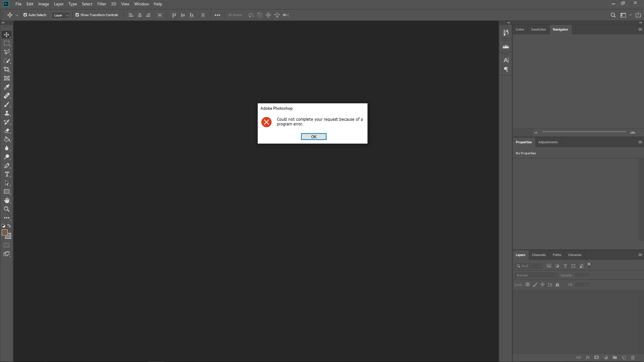Viewport: 644px width, 362px height.
Task: Open the Properties panel menu
Action: click(640, 142)
